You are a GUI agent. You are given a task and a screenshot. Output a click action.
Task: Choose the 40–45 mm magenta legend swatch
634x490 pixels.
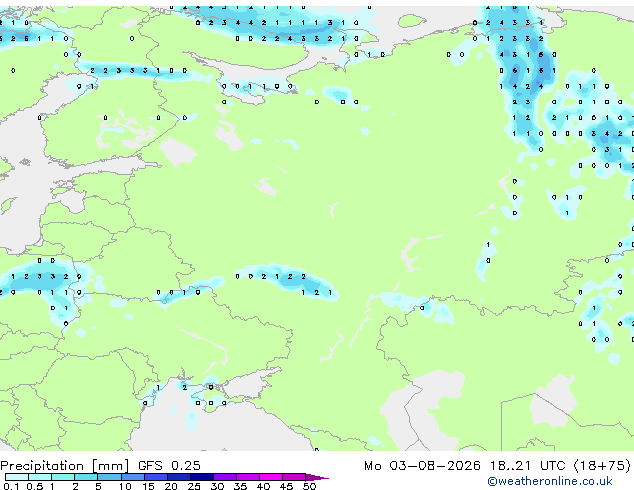(x=271, y=477)
